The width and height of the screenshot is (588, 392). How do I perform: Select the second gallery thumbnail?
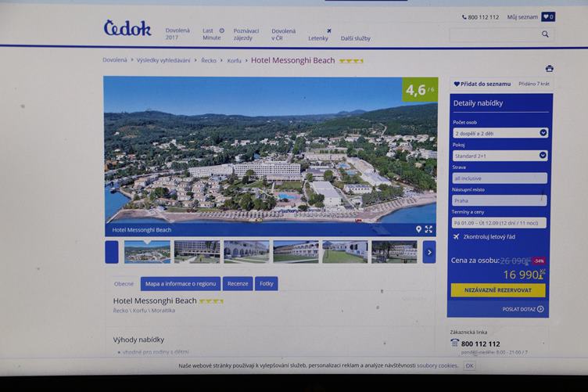coord(197,252)
